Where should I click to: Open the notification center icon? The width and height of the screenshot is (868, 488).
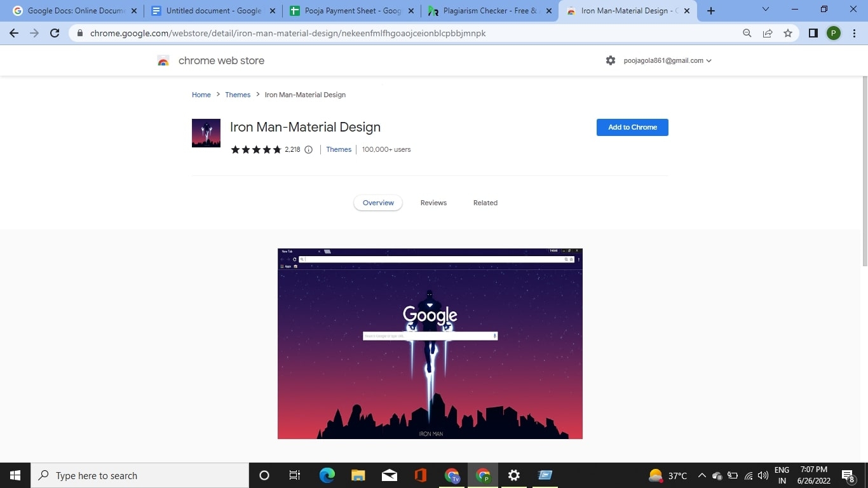[x=848, y=475]
